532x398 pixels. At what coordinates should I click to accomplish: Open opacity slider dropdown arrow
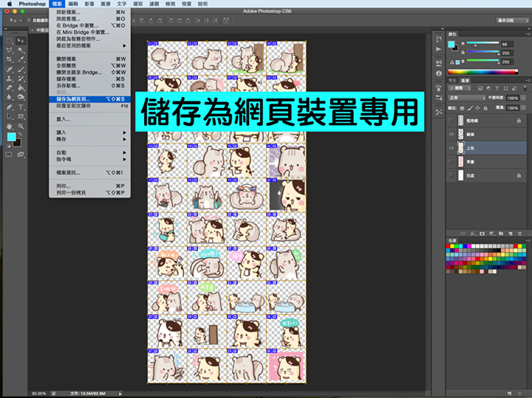(x=524, y=98)
